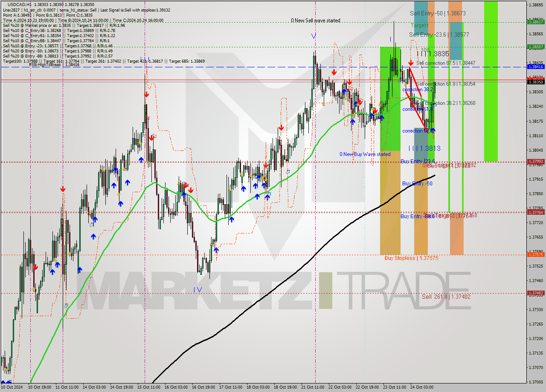Click the 'Buy Entry -50' label
The height and width of the screenshot is (392, 546).
(x=417, y=184)
